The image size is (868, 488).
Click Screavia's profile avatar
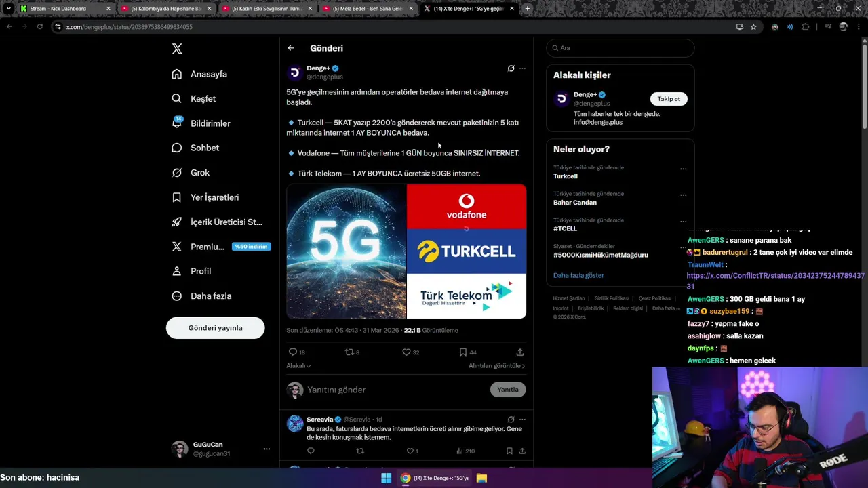tap(295, 424)
